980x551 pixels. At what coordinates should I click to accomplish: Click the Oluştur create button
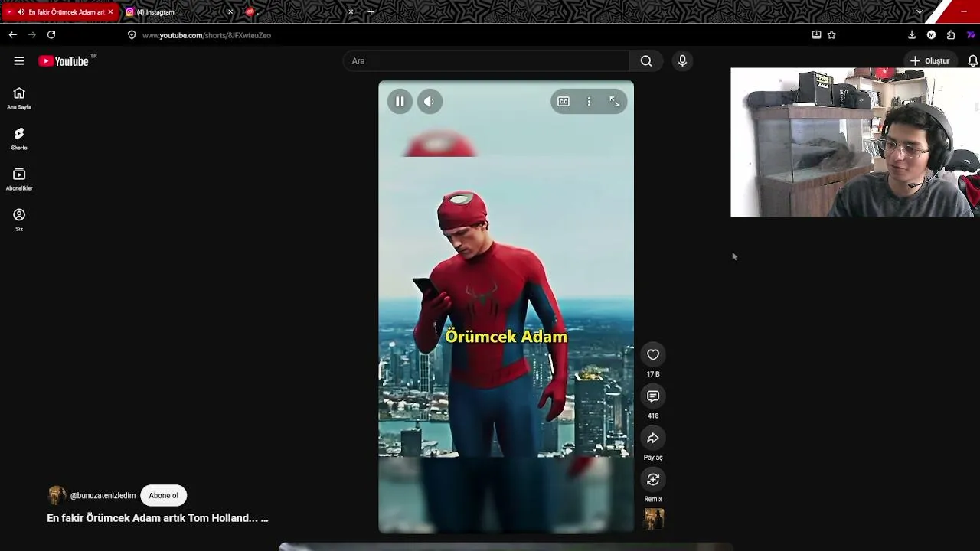click(929, 61)
